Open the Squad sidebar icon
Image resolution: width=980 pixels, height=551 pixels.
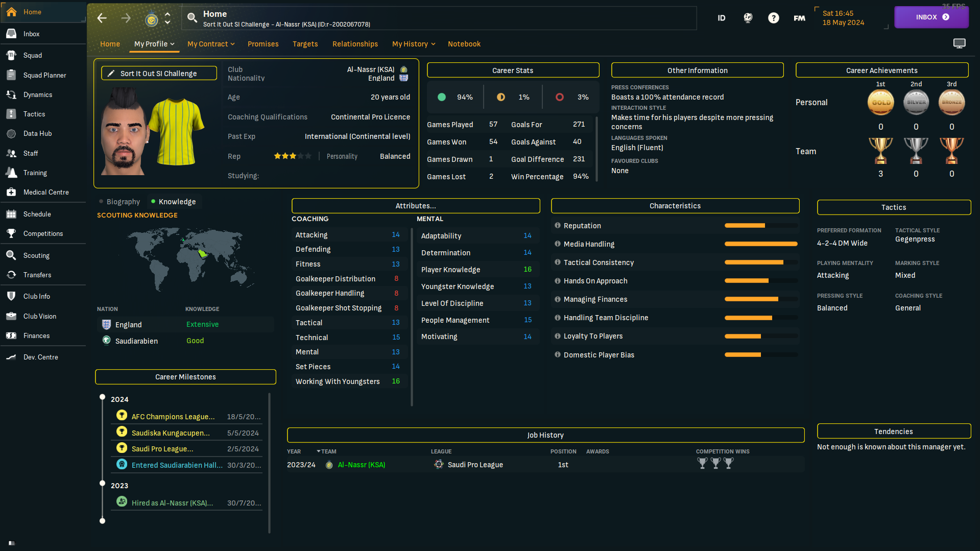tap(11, 55)
